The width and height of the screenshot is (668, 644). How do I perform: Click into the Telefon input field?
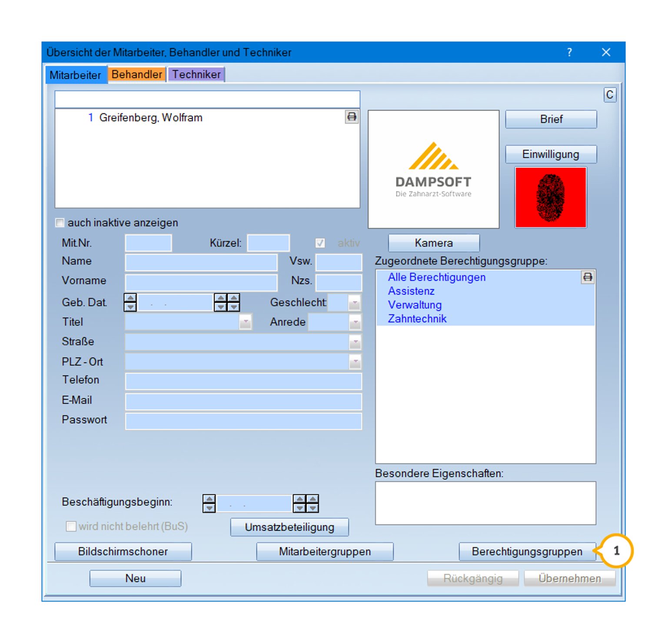pos(243,381)
